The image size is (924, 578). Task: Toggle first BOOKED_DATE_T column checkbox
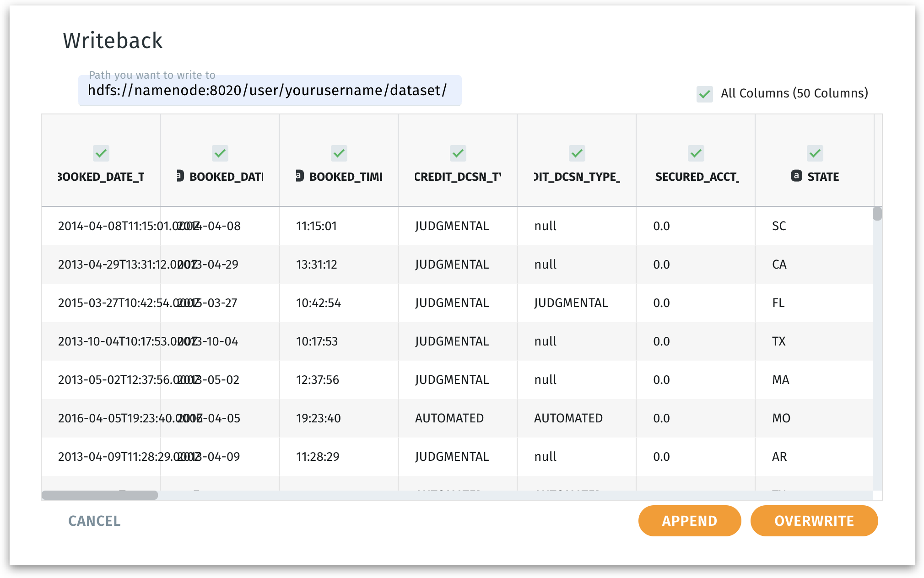(x=101, y=153)
